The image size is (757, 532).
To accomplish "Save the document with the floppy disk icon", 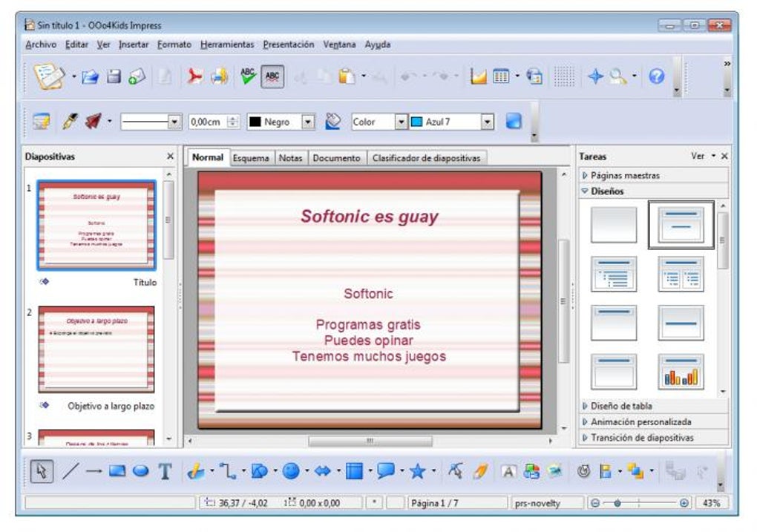I will click(x=114, y=76).
